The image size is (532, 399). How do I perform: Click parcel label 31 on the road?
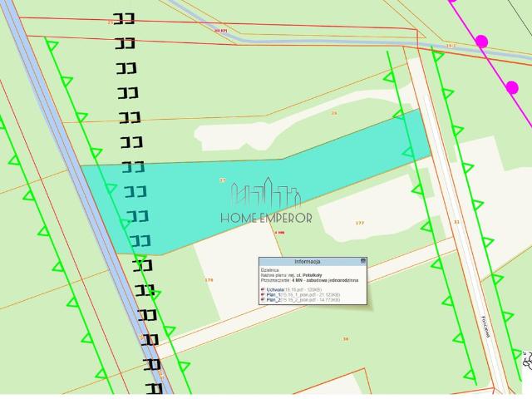pos(456,222)
